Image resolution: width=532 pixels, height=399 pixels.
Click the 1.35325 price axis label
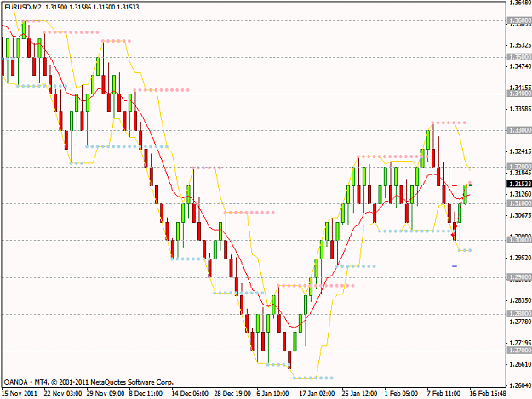[520, 45]
